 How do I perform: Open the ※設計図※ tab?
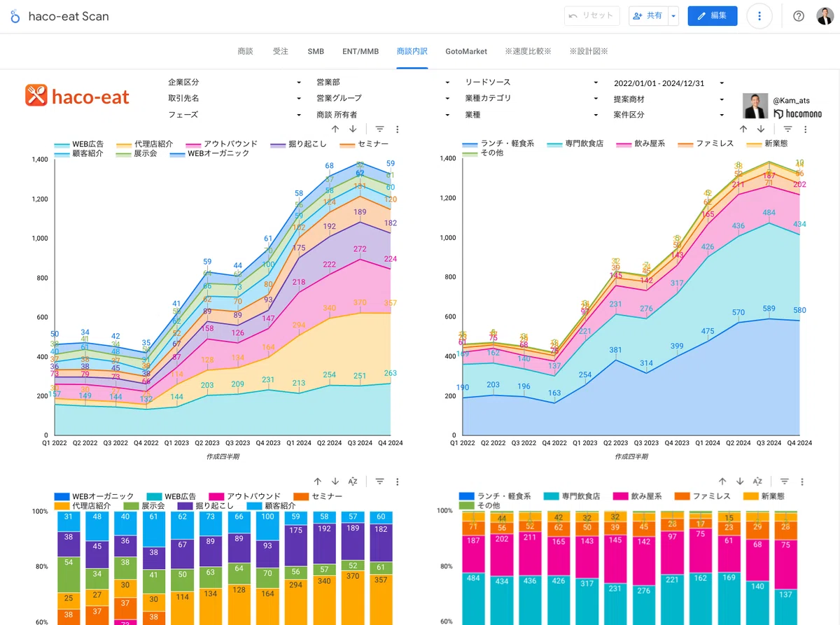tap(588, 51)
